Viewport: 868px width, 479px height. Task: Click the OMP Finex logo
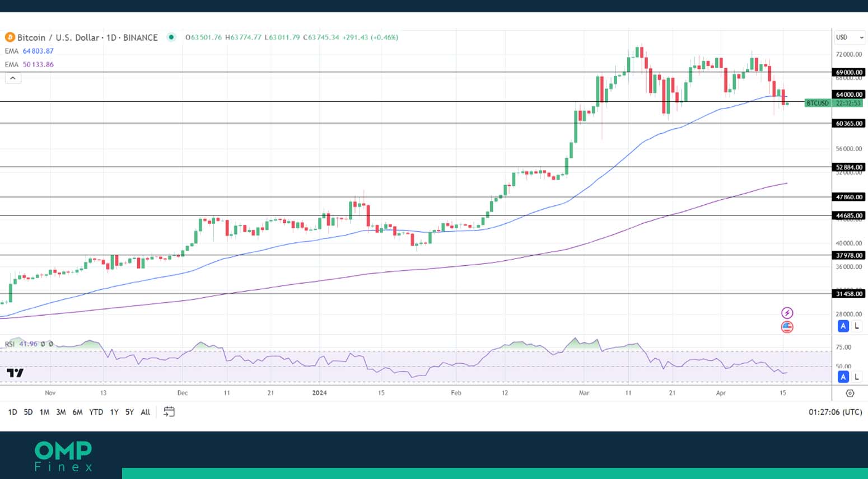63,456
